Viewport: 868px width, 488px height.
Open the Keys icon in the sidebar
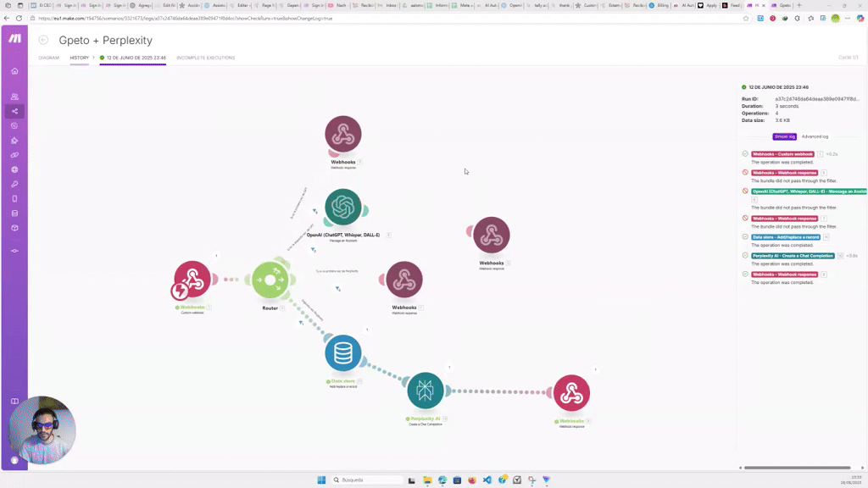[x=15, y=184]
